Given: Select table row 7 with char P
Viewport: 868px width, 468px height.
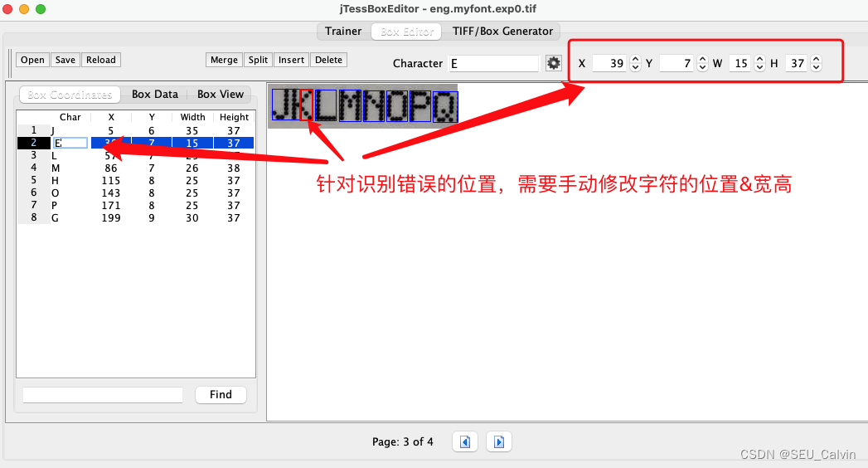Looking at the screenshot, I should click(x=136, y=206).
